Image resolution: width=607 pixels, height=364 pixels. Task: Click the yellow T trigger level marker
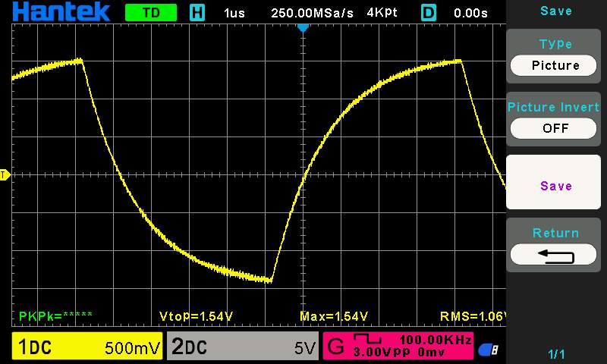click(x=5, y=175)
